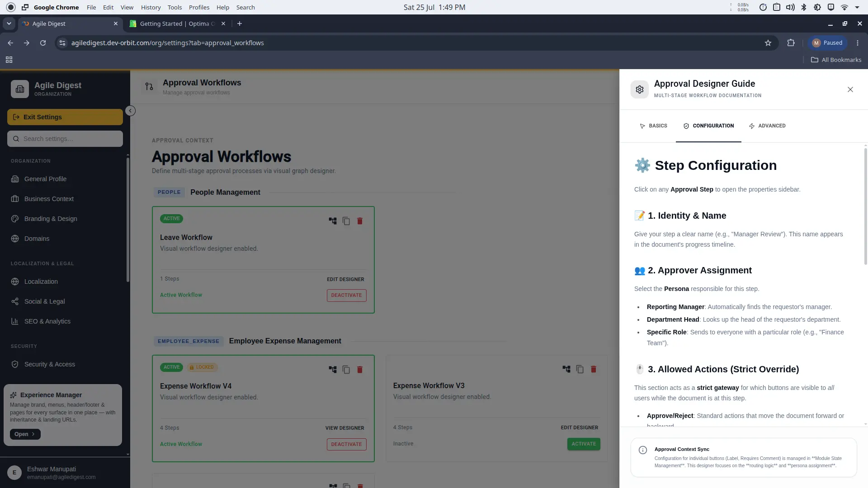Deactivate the Leave Workflow
This screenshot has height=488, width=868.
[346, 296]
